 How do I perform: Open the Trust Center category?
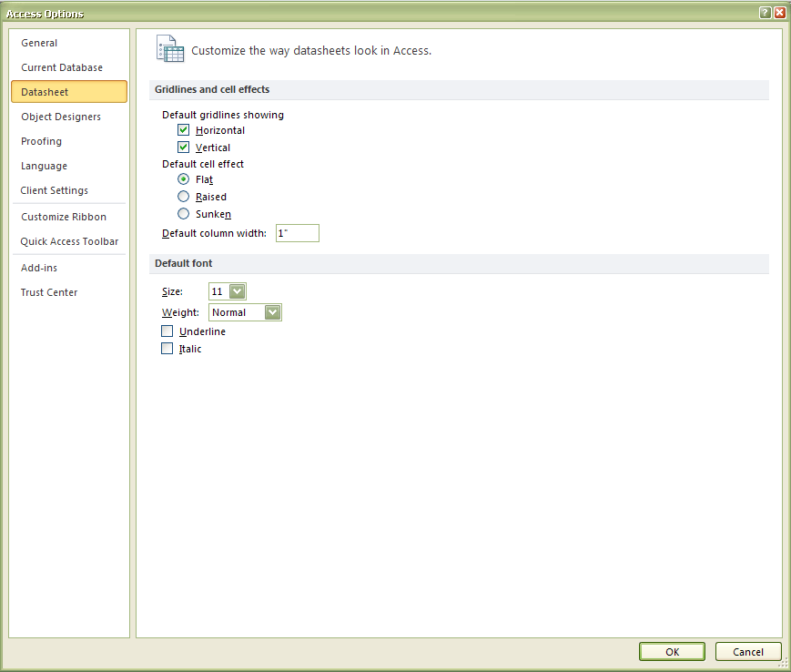click(69, 292)
